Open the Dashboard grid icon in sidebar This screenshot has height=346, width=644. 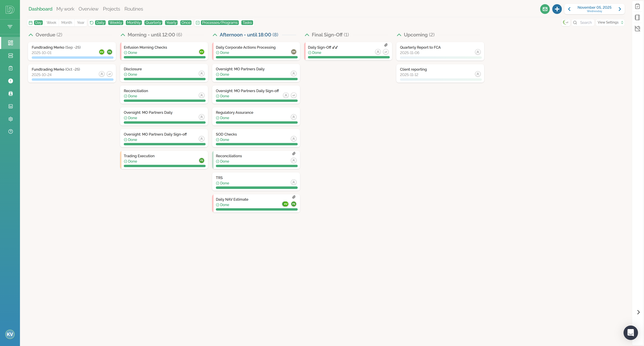click(x=10, y=43)
